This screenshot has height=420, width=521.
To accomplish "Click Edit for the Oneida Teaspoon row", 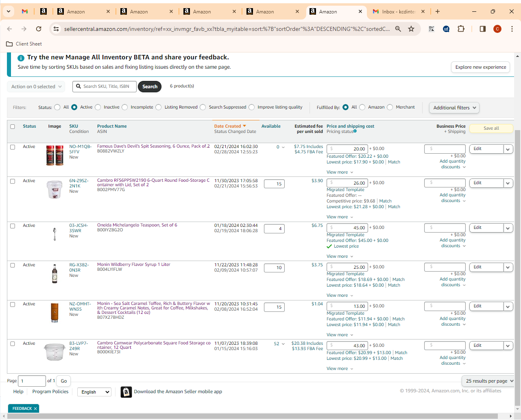I will [486, 228].
